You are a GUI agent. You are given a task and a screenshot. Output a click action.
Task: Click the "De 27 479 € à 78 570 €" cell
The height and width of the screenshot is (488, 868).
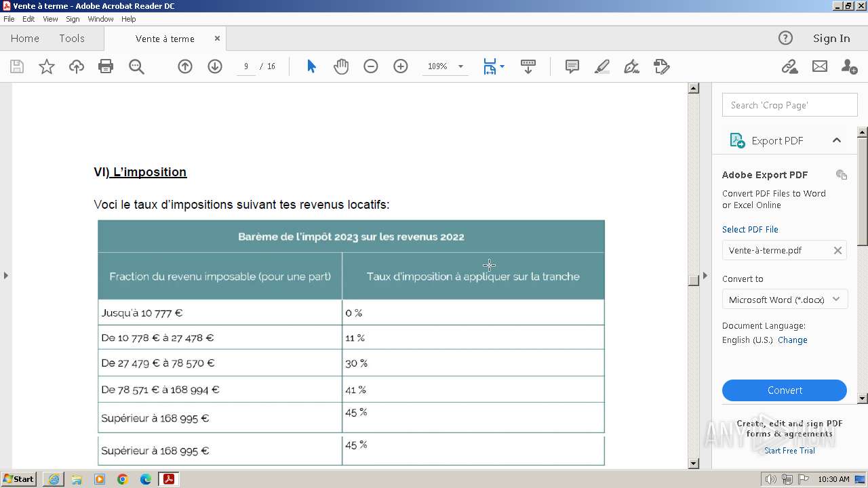click(220, 363)
